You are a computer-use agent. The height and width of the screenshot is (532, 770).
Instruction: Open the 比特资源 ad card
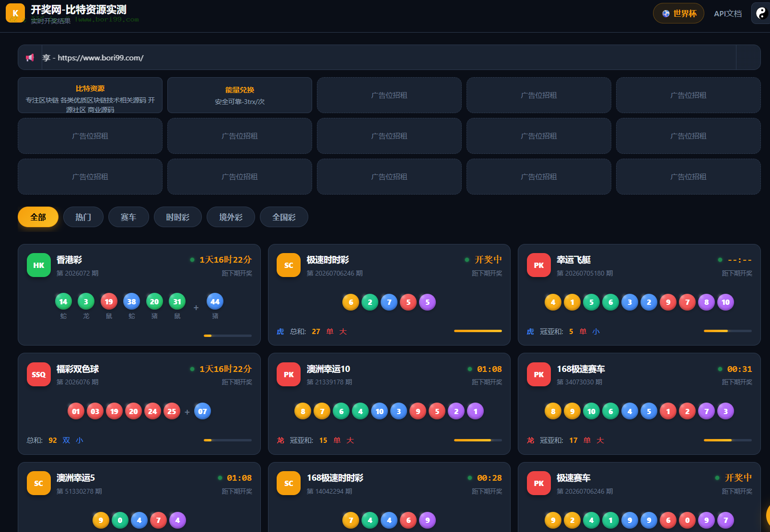tap(90, 95)
